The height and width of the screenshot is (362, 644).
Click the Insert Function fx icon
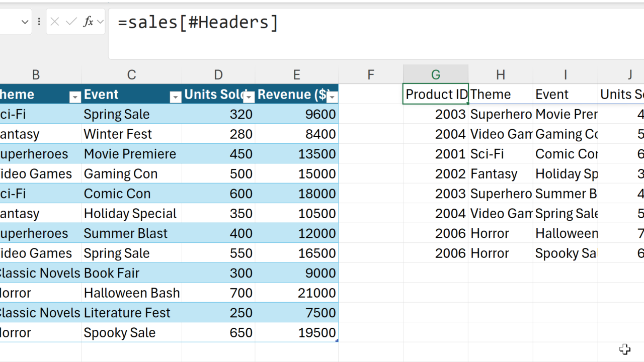(x=88, y=22)
